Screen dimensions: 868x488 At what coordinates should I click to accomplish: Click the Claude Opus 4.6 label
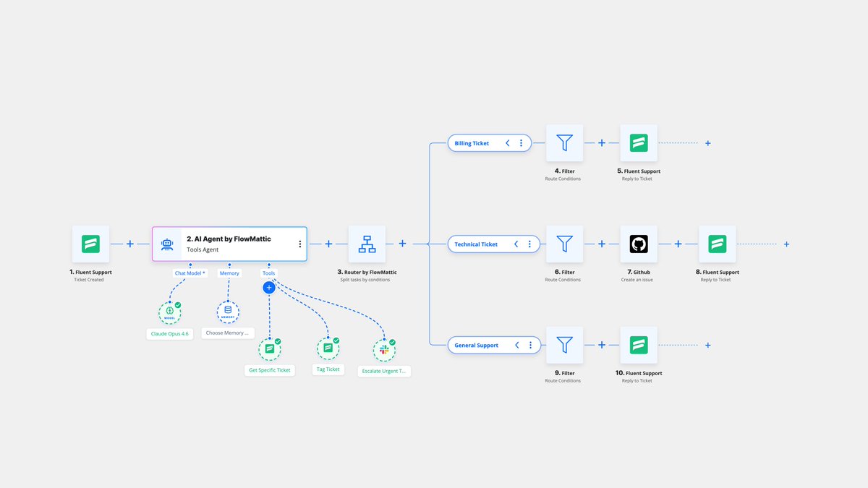pyautogui.click(x=169, y=333)
